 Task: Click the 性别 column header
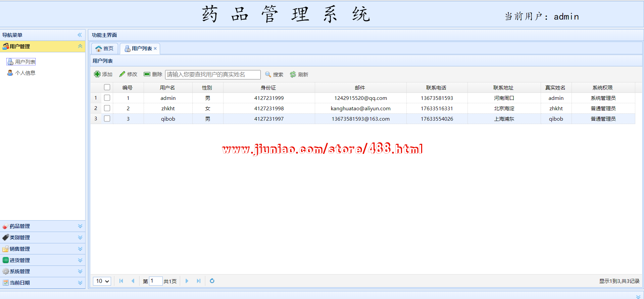pyautogui.click(x=207, y=87)
